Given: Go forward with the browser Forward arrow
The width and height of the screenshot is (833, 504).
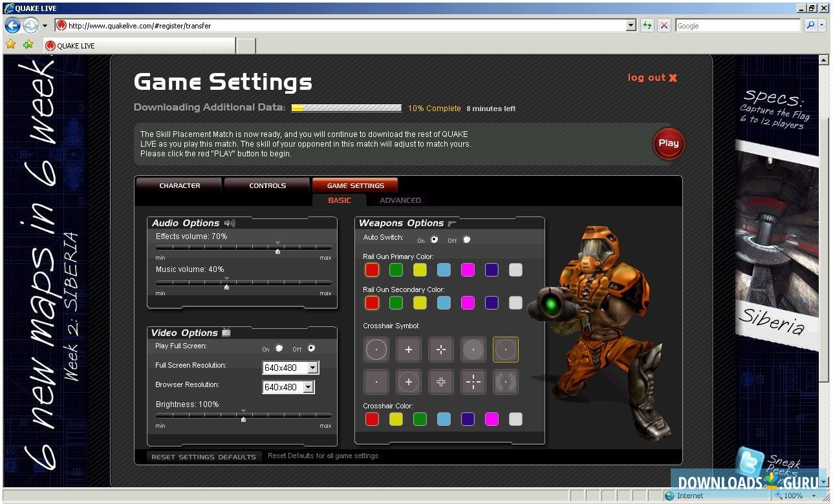Looking at the screenshot, I should point(30,26).
